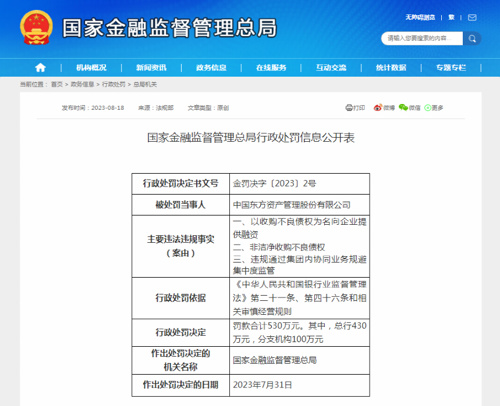Open the 更多 more-sharing icon
The image size is (500, 406).
tap(428, 108)
